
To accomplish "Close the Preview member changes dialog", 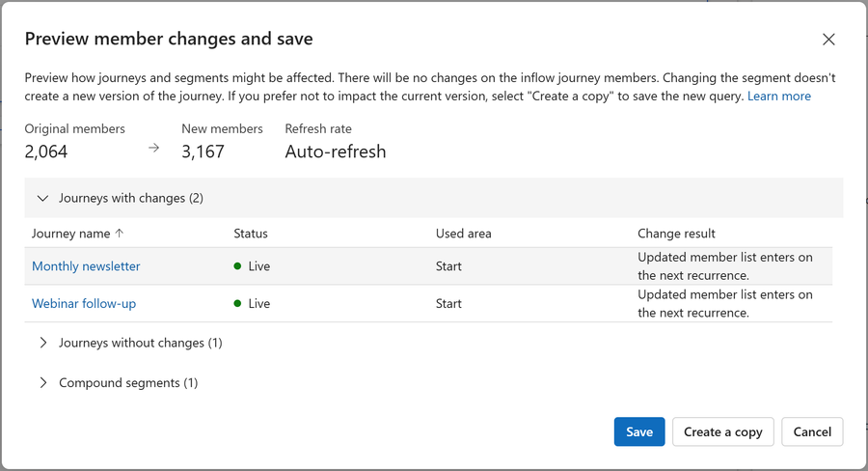I will [x=828, y=40].
